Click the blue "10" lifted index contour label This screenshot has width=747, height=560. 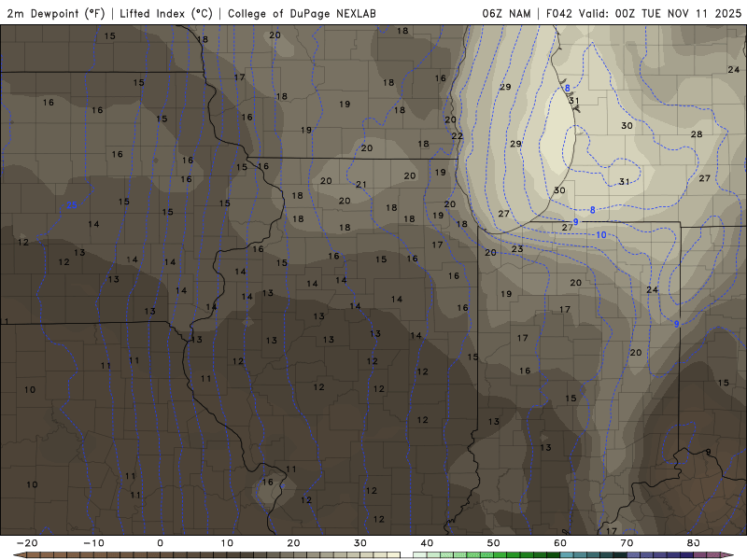point(601,235)
